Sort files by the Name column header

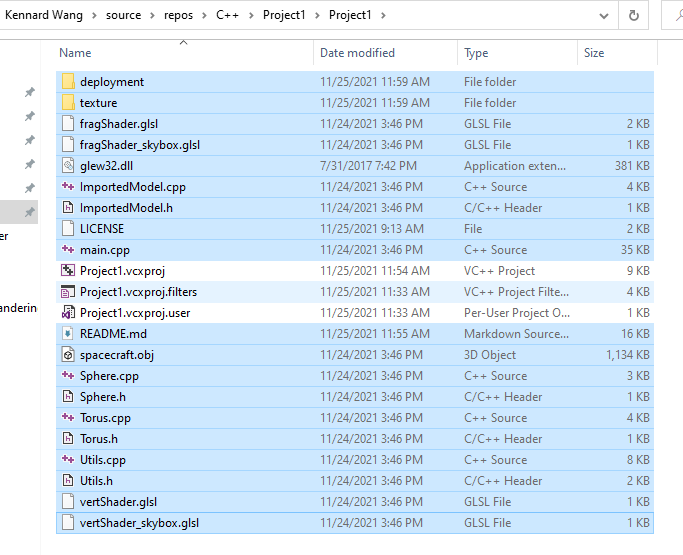pyautogui.click(x=75, y=53)
